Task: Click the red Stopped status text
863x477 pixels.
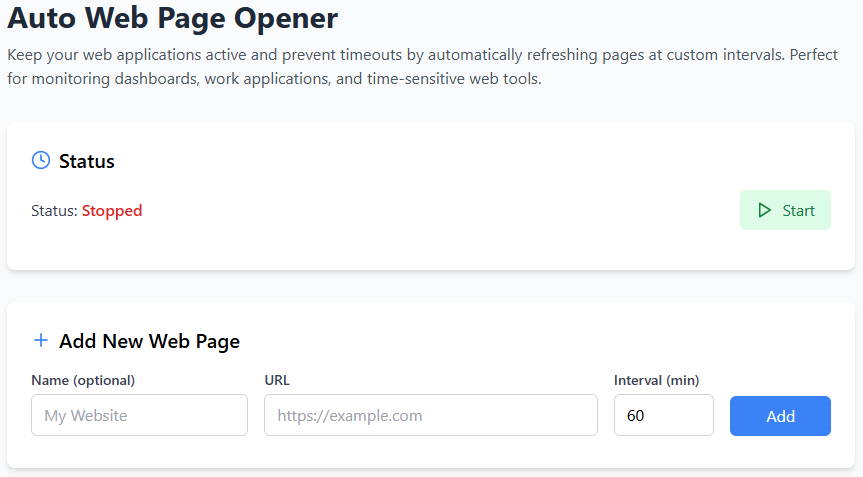Action: (112, 211)
